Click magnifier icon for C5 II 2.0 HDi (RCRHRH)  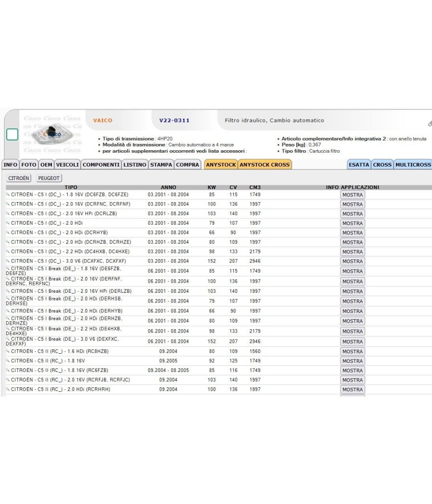tap(8, 389)
